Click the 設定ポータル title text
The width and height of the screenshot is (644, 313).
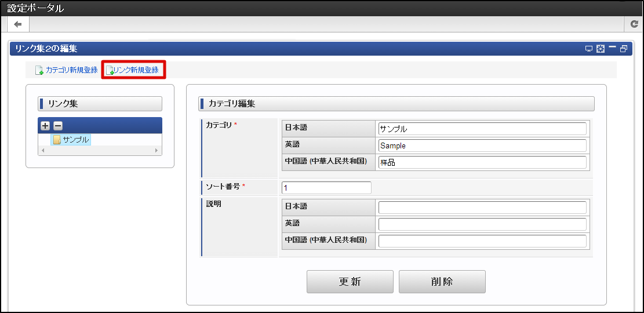35,8
